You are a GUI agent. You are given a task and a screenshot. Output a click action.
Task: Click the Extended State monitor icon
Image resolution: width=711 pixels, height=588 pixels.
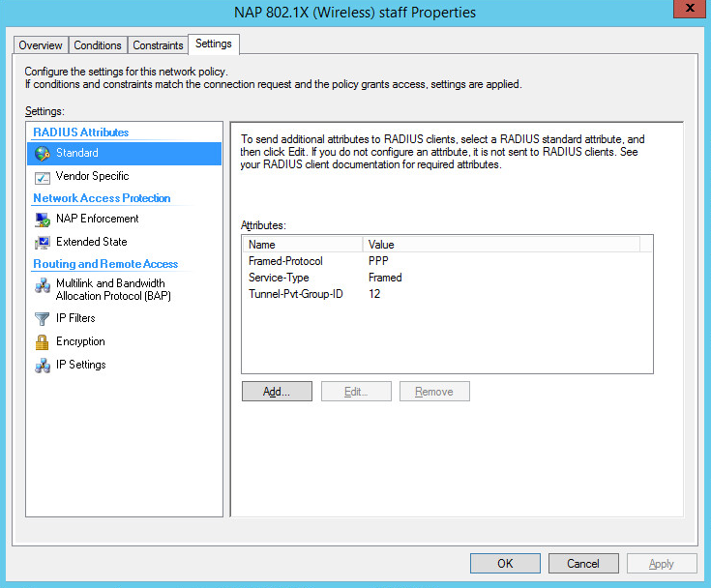click(x=43, y=243)
